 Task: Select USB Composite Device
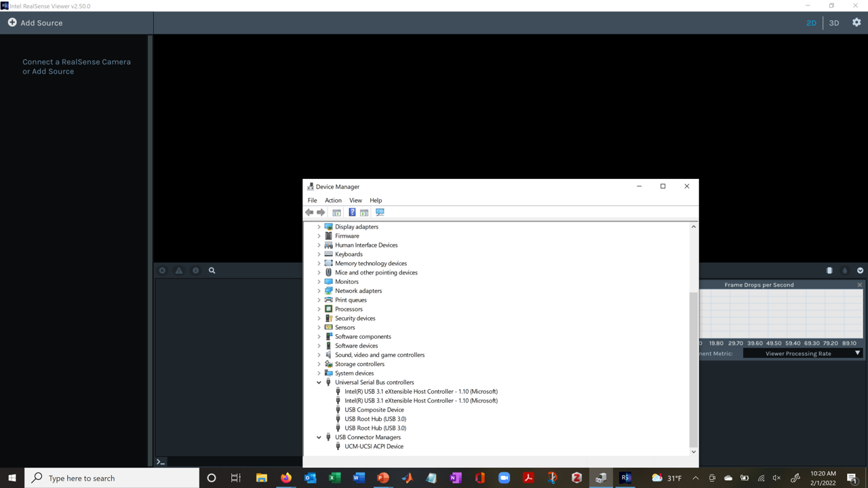[374, 410]
